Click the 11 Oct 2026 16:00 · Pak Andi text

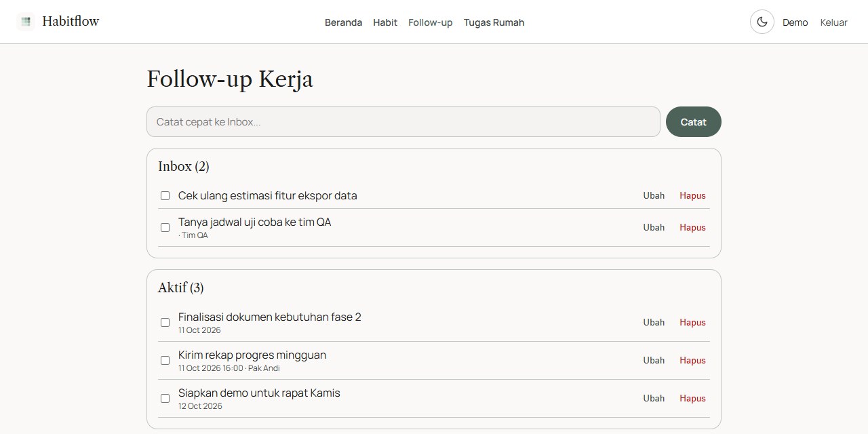pyautogui.click(x=229, y=368)
